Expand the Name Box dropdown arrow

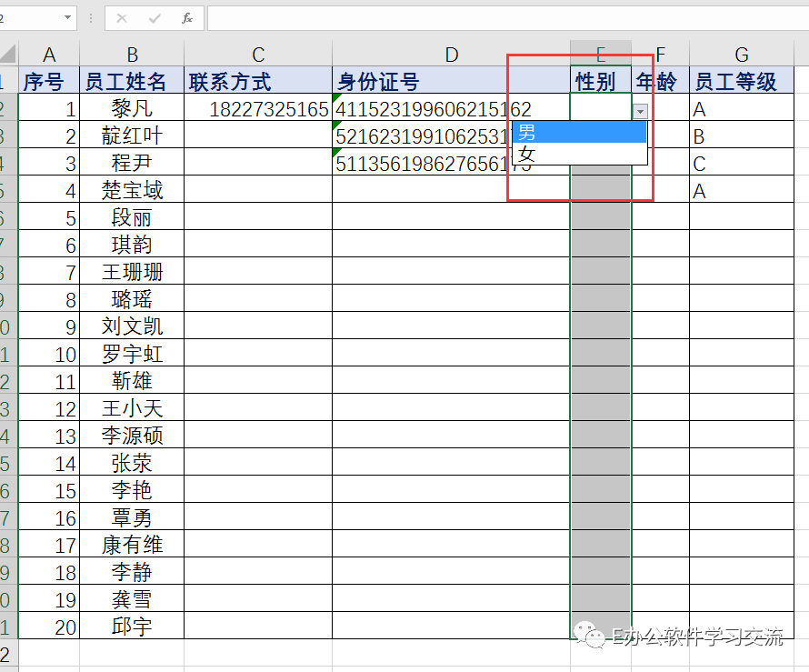pyautogui.click(x=67, y=17)
